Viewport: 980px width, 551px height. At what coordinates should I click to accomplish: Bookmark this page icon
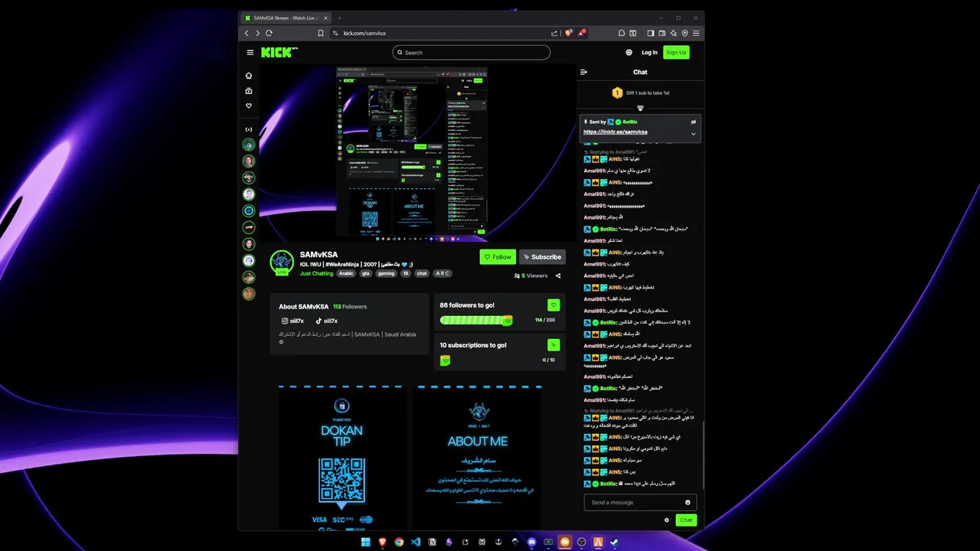click(321, 33)
